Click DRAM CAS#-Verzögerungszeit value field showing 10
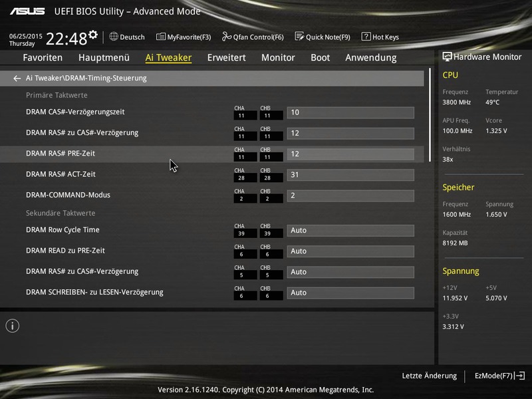The height and width of the screenshot is (399, 532). 350,112
